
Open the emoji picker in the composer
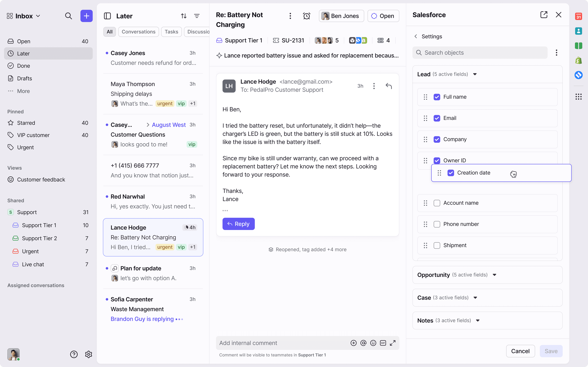click(x=373, y=343)
